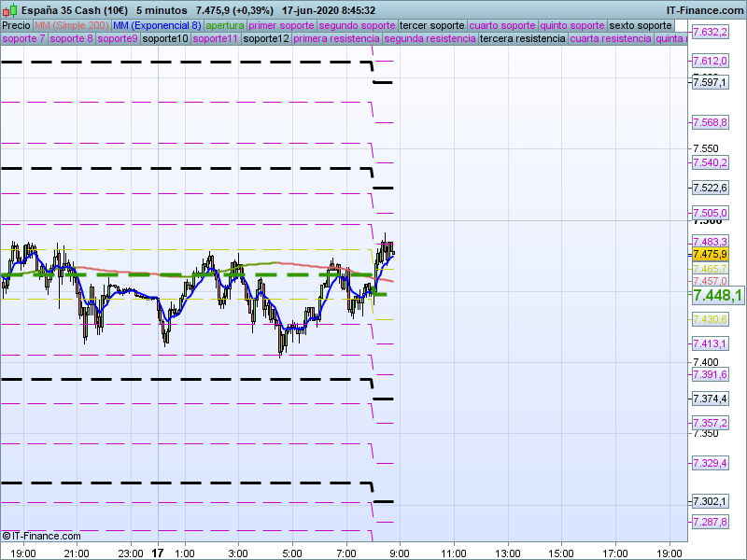
Task: Click the cuarta resistencia legend label
Action: click(x=611, y=39)
